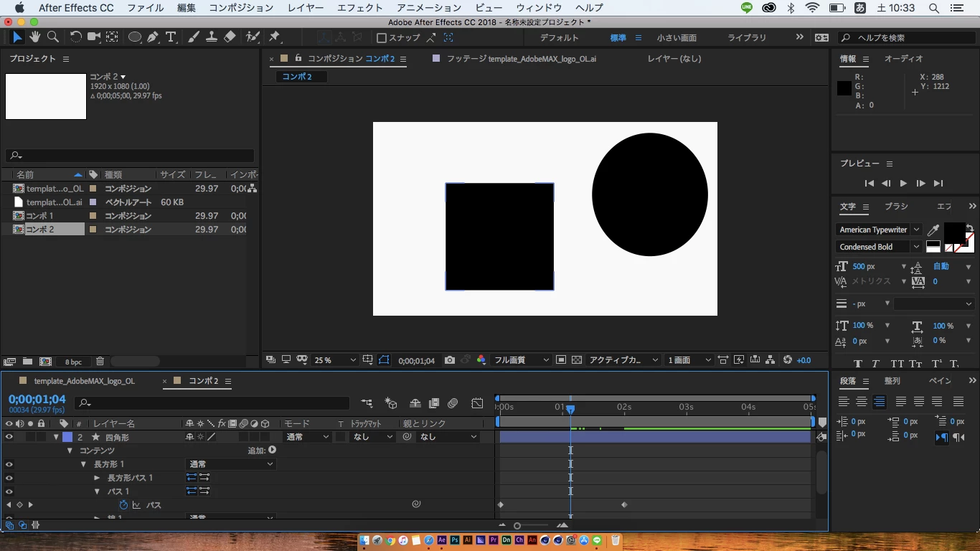The image size is (980, 551).
Task: Select the Rotation tool
Action: [75, 37]
